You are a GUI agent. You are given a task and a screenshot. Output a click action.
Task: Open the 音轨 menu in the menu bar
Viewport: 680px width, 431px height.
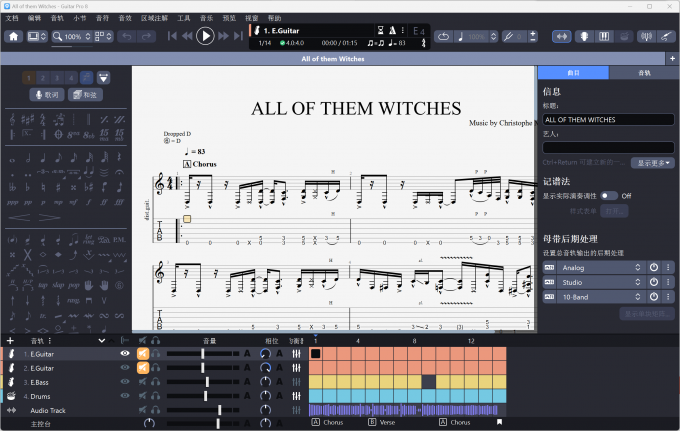[57, 18]
